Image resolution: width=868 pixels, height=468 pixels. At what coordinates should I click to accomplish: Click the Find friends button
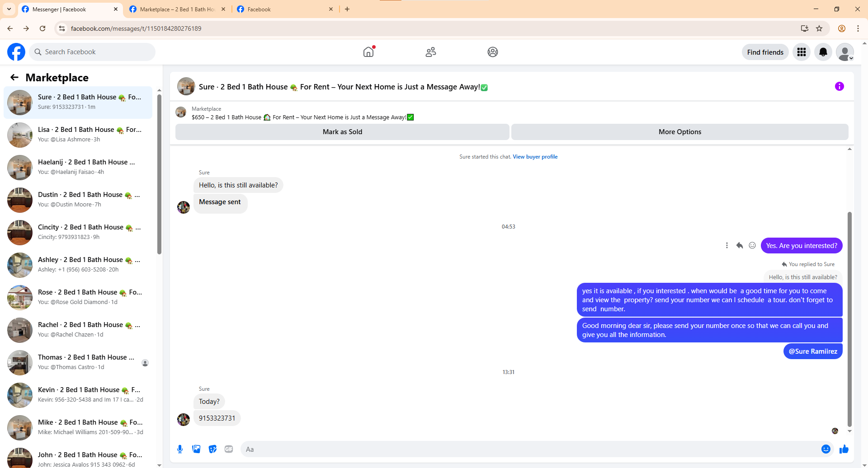(x=765, y=52)
